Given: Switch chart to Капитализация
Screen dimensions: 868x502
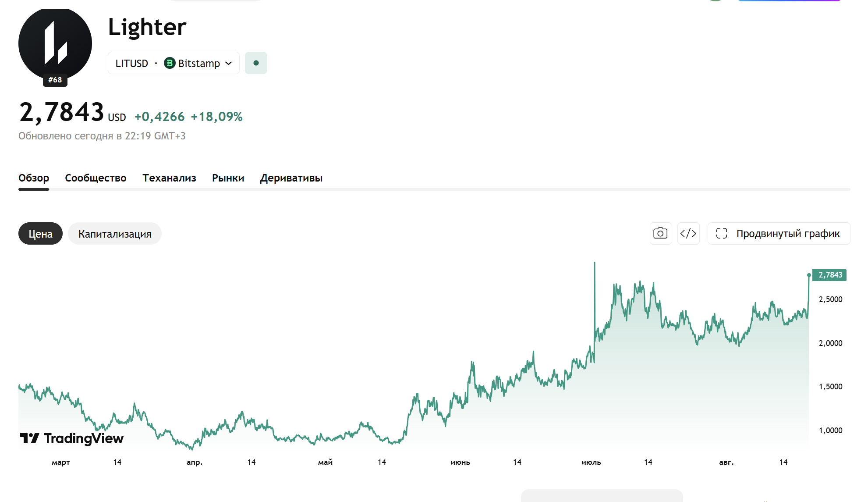Looking at the screenshot, I should (115, 234).
